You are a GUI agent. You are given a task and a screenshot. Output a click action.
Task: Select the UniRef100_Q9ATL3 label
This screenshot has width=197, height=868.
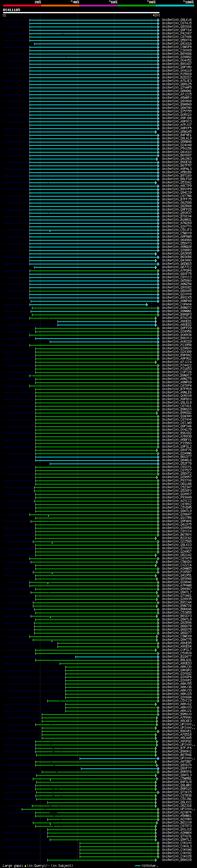click(x=177, y=775)
